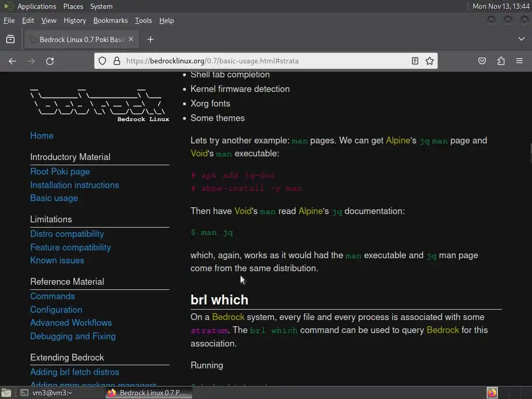Open Installation instructions link
The image size is (532, 399).
tap(75, 185)
